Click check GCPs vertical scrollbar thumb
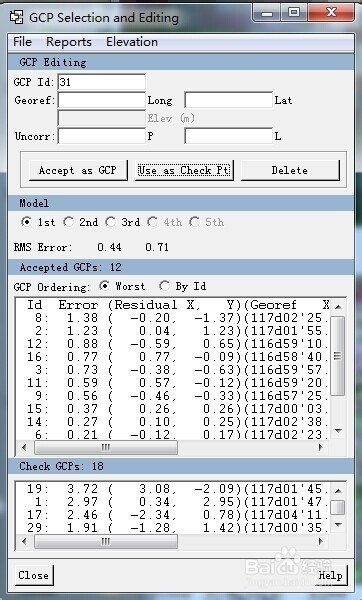Screen dimensions: 362x600 coord(338,507)
